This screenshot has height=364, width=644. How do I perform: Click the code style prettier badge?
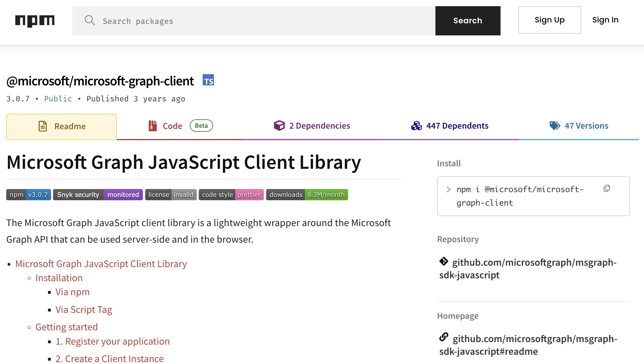(x=231, y=195)
